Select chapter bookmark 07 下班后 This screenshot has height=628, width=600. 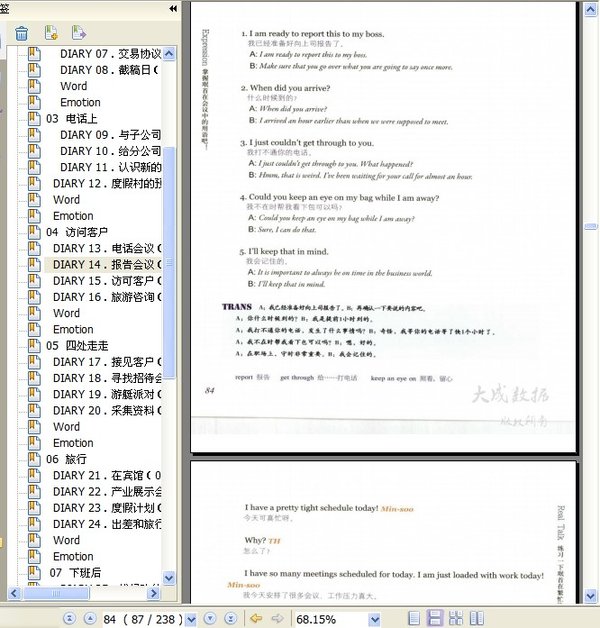point(75,573)
